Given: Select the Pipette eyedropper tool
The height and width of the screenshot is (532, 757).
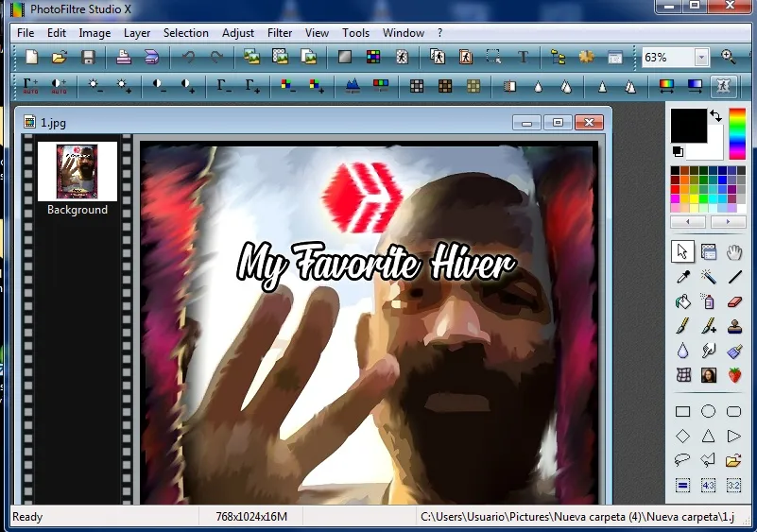Looking at the screenshot, I should pos(682,277).
